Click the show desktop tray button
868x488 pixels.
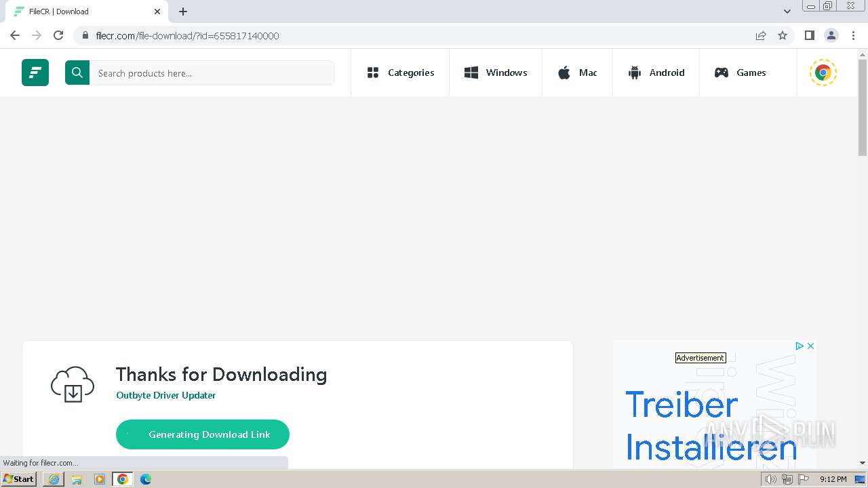coord(860,479)
